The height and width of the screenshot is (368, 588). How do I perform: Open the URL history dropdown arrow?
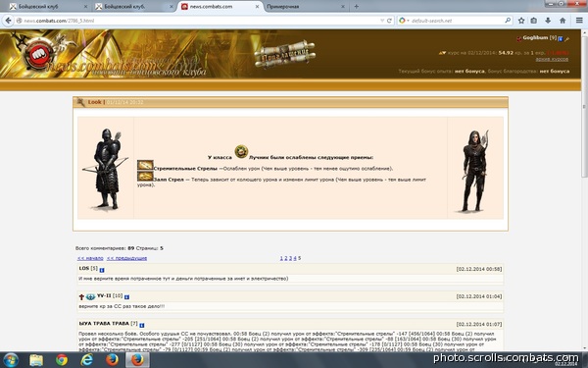[382, 21]
